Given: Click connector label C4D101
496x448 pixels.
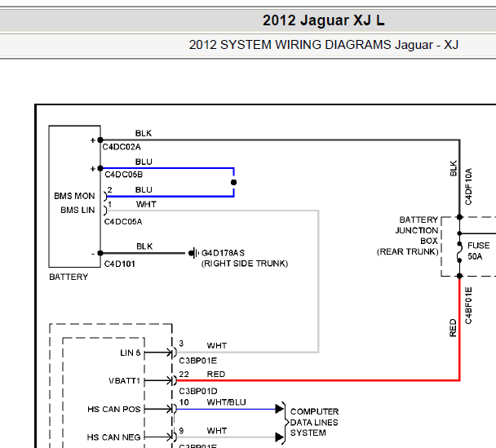Looking at the screenshot, I should click(x=120, y=264).
